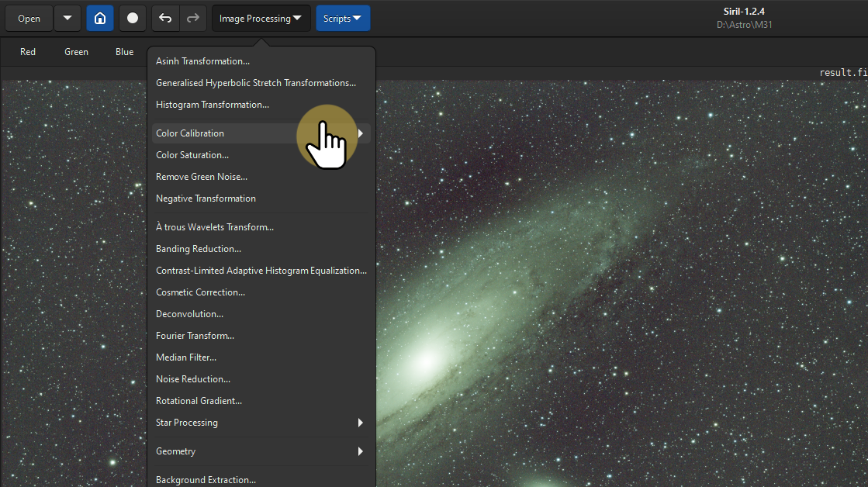The image size is (868, 487).
Task: Switch to the Red channel tab
Action: click(x=28, y=52)
